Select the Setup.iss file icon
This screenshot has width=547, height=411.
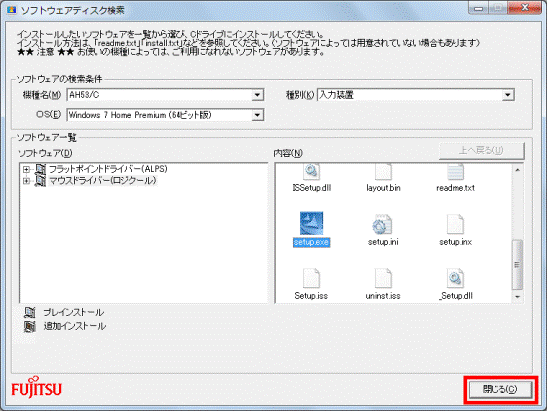point(311,278)
